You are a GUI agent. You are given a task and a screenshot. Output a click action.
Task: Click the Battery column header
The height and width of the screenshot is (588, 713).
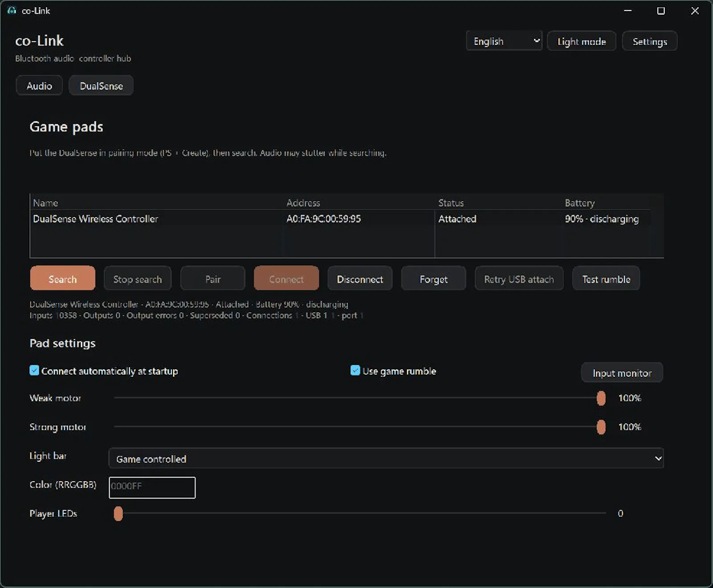(x=580, y=203)
